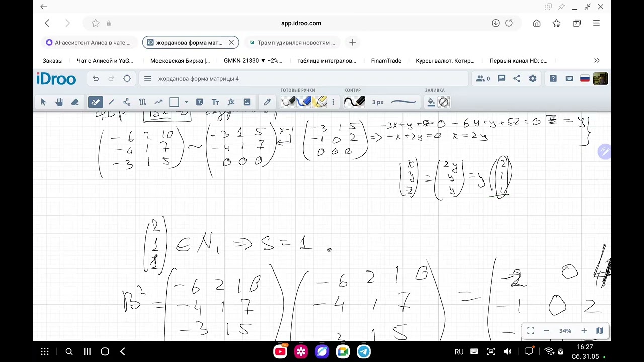Viewport: 644px width, 362px height.
Task: Click the fill bucket icon
Action: pos(431,102)
